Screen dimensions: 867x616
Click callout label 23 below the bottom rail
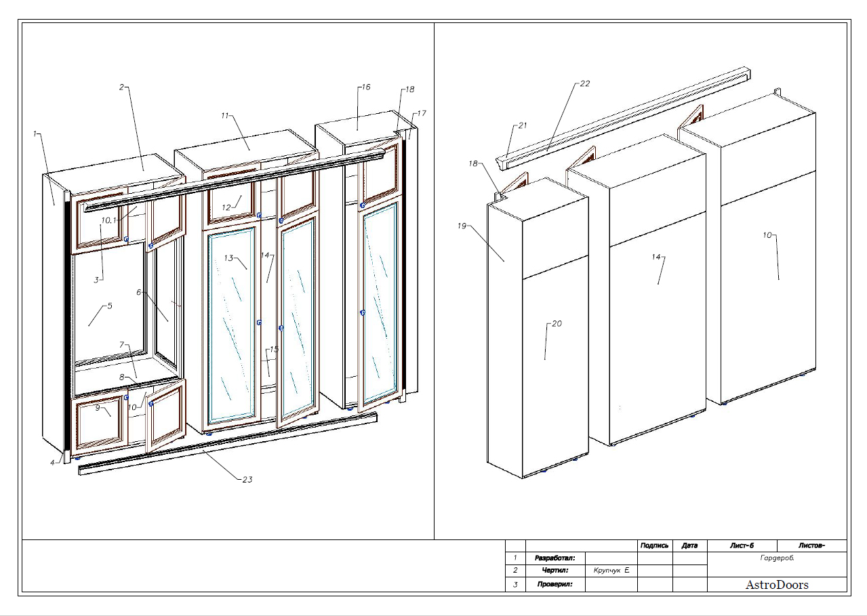pos(247,479)
